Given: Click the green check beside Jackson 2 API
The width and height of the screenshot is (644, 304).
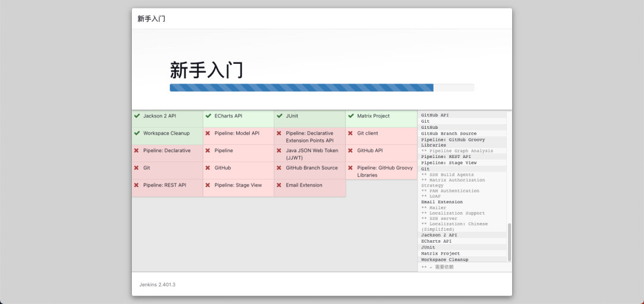Looking at the screenshot, I should pos(137,116).
